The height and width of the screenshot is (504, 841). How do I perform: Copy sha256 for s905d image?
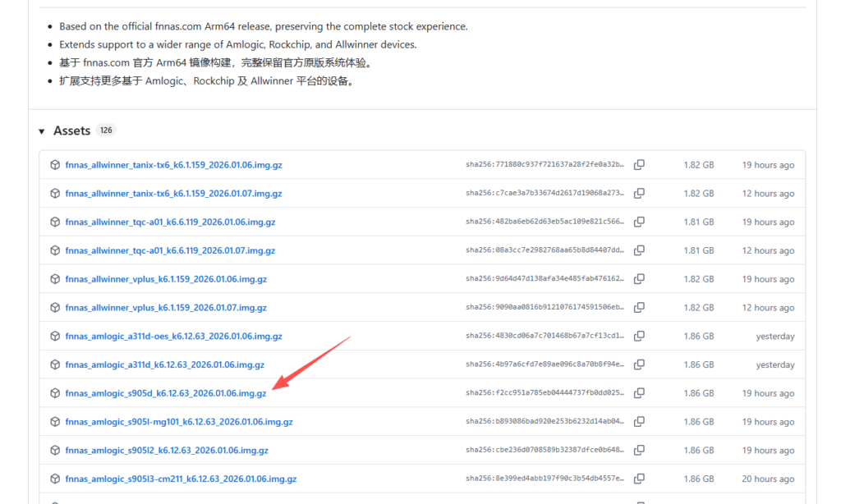click(639, 393)
